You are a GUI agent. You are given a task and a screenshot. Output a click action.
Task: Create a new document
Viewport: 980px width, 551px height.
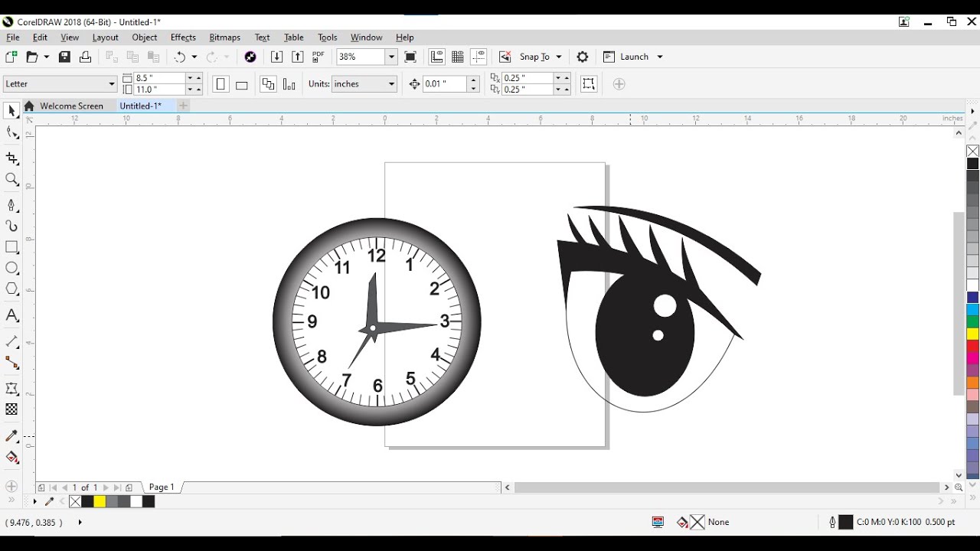11,57
